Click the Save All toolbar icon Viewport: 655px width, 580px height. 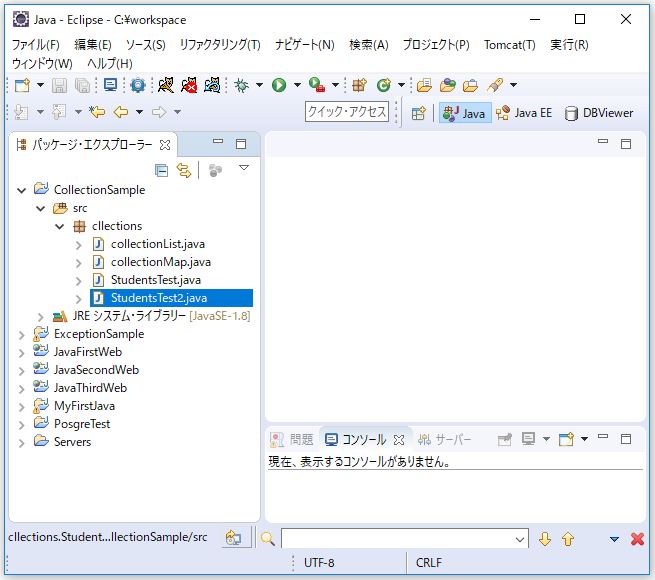click(x=82, y=85)
